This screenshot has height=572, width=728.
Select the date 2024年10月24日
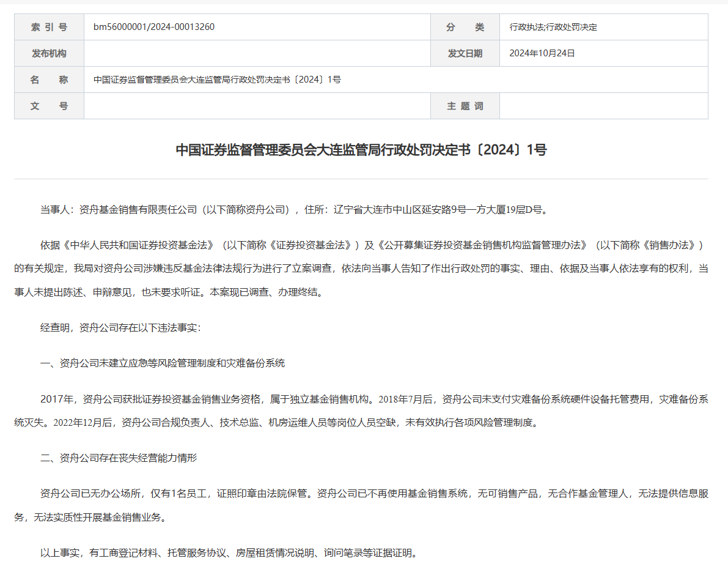542,53
